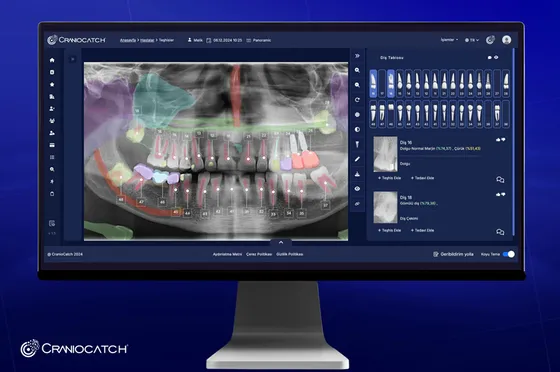Select tooth 11 in upper chart row

(x=435, y=83)
